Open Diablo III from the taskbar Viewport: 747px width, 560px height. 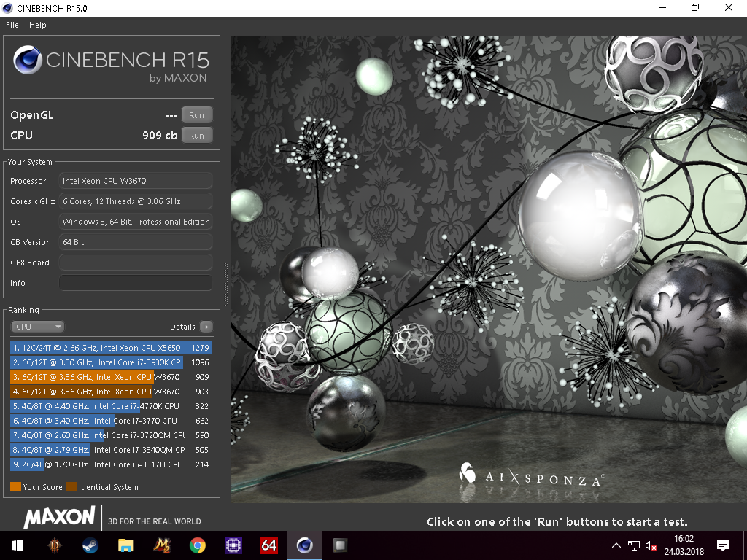pyautogui.click(x=54, y=545)
